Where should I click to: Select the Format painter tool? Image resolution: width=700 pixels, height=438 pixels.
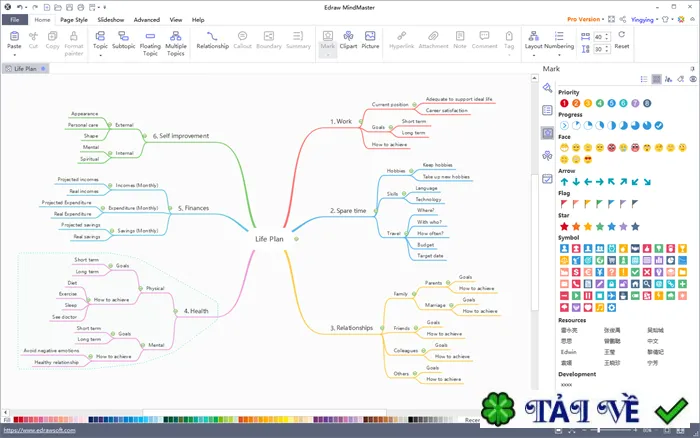pos(74,43)
